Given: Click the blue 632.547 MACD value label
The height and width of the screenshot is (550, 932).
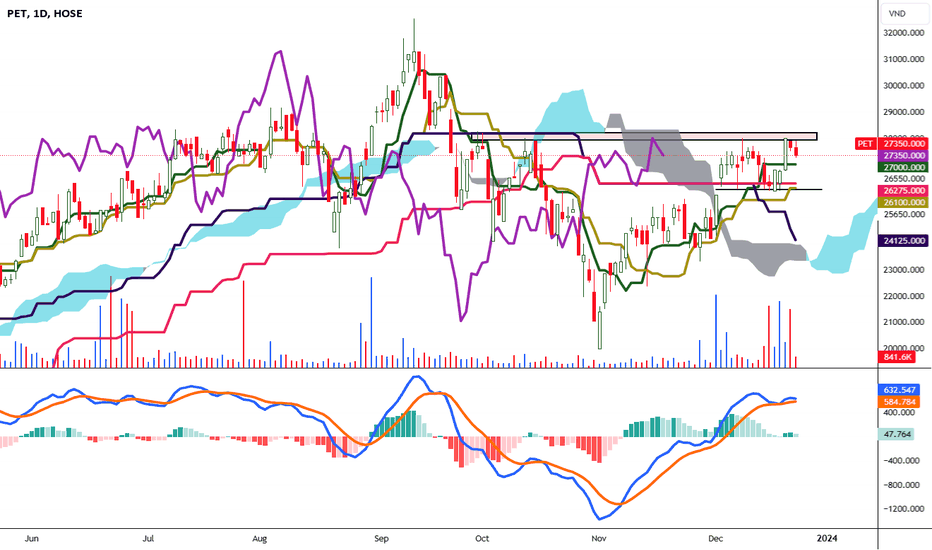Looking at the screenshot, I should pos(898,390).
